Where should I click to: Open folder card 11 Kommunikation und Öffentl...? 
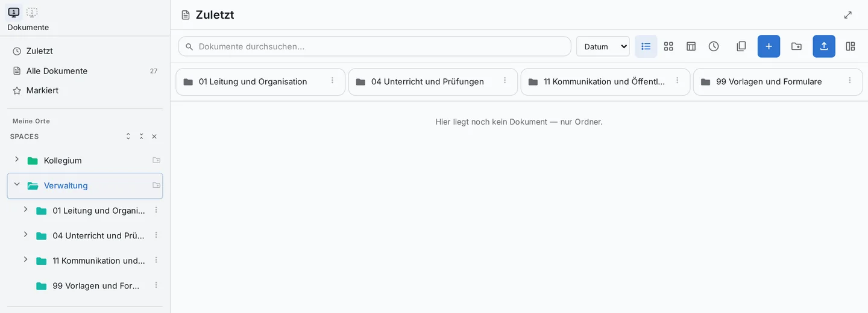(605, 82)
